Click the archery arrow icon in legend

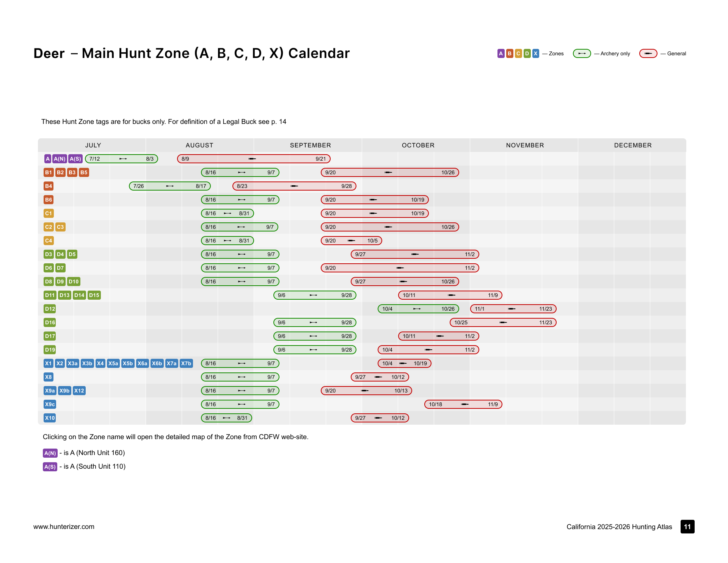582,53
